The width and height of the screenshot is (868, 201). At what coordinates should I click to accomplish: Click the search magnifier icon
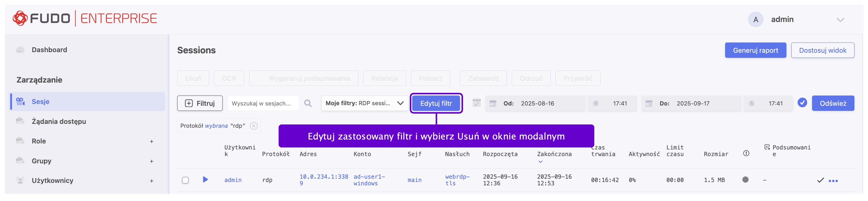[x=308, y=104]
